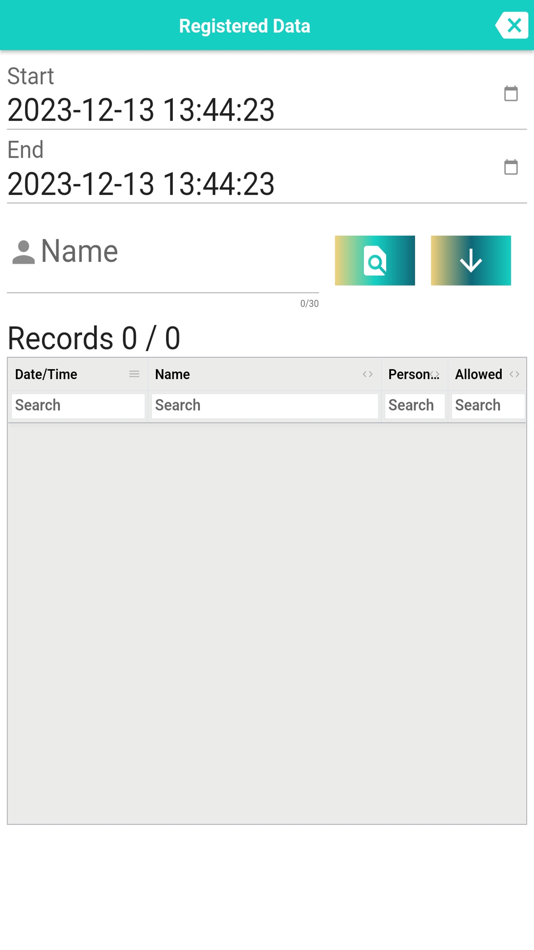
Task: Click the download arrow button
Action: [471, 261]
